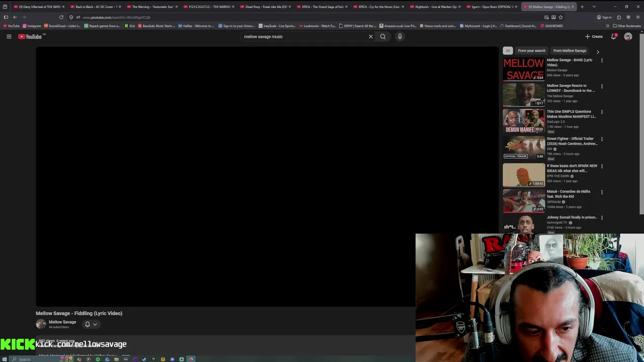Open options for 'Mellow Savage - BANE' video
Viewport: 644px width, 362px height.
(x=602, y=60)
